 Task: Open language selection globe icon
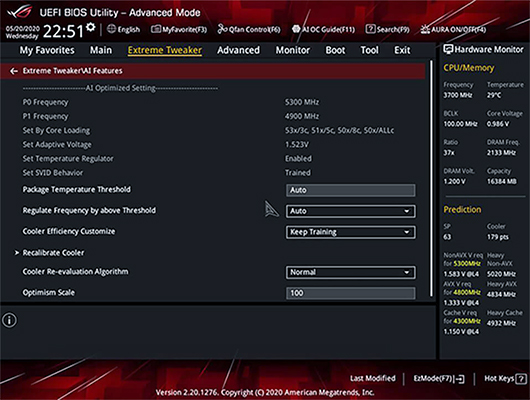point(111,29)
